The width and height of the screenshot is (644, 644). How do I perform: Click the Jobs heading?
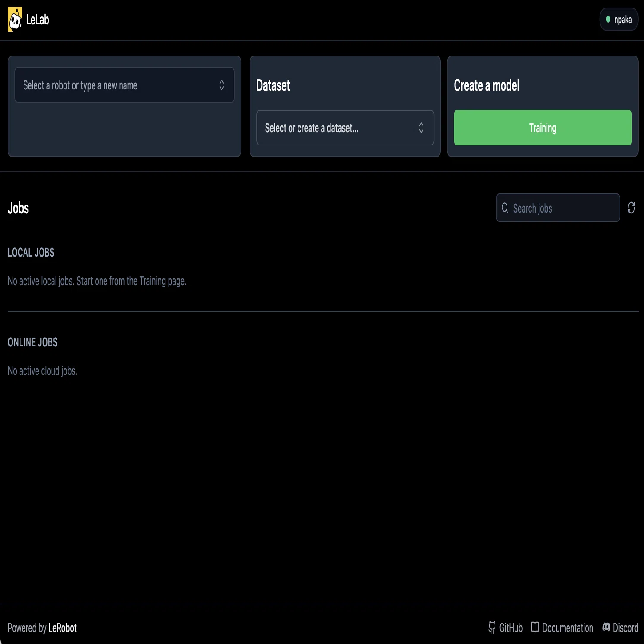[x=18, y=208]
